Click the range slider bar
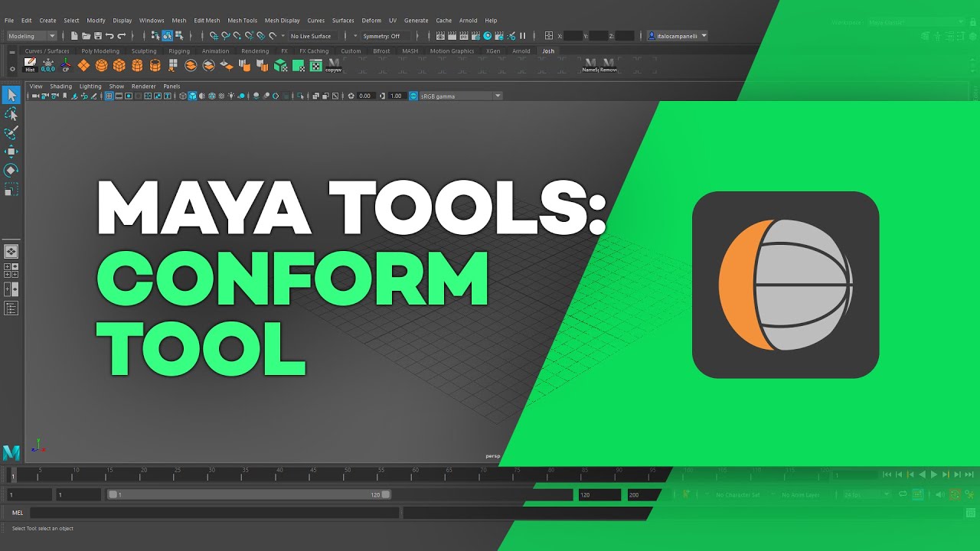 [x=250, y=495]
